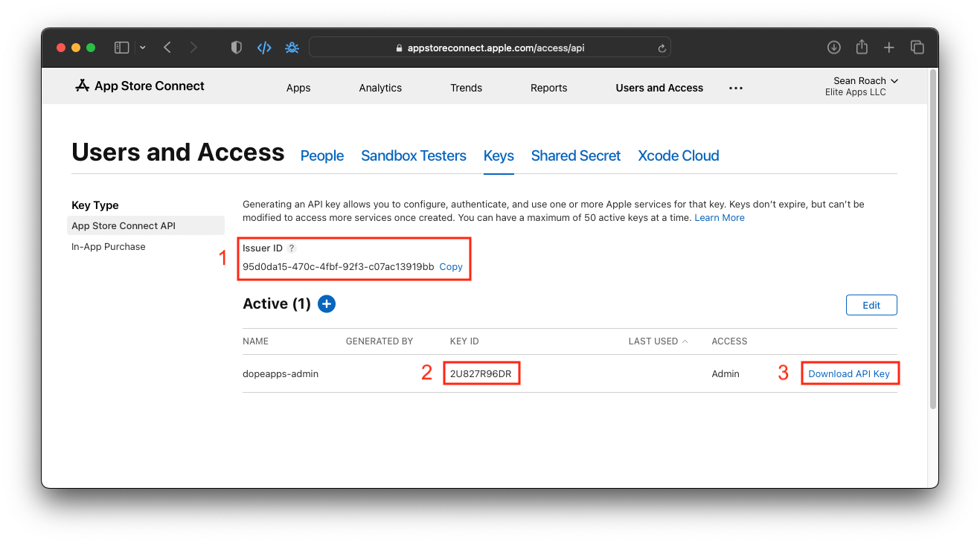This screenshot has width=980, height=543.
Task: Reload the page with the refresh icon
Action: (x=662, y=48)
